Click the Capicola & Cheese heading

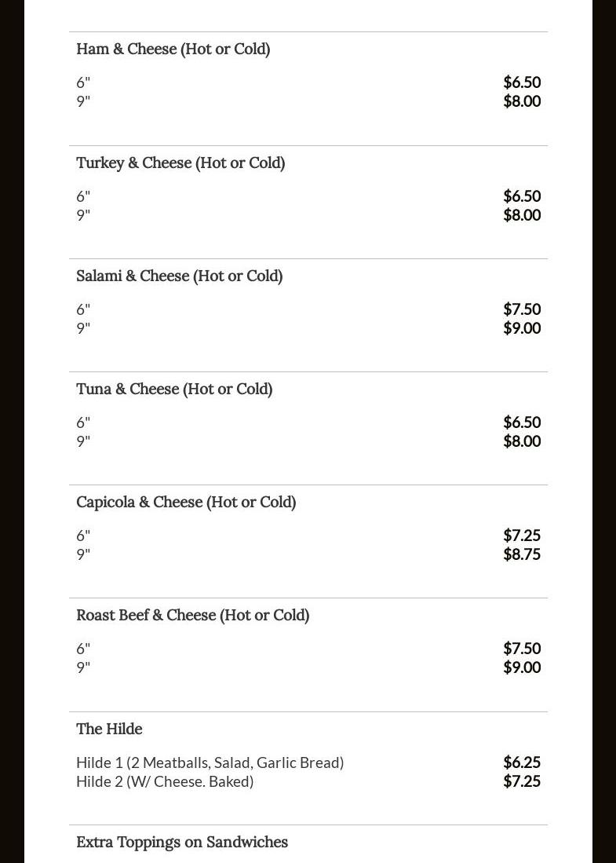(186, 502)
